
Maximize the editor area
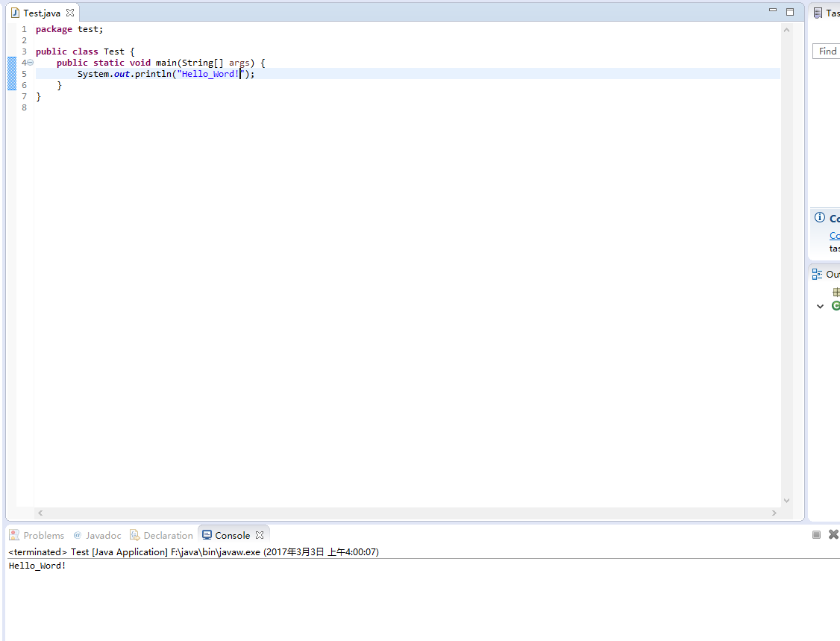pyautogui.click(x=790, y=11)
